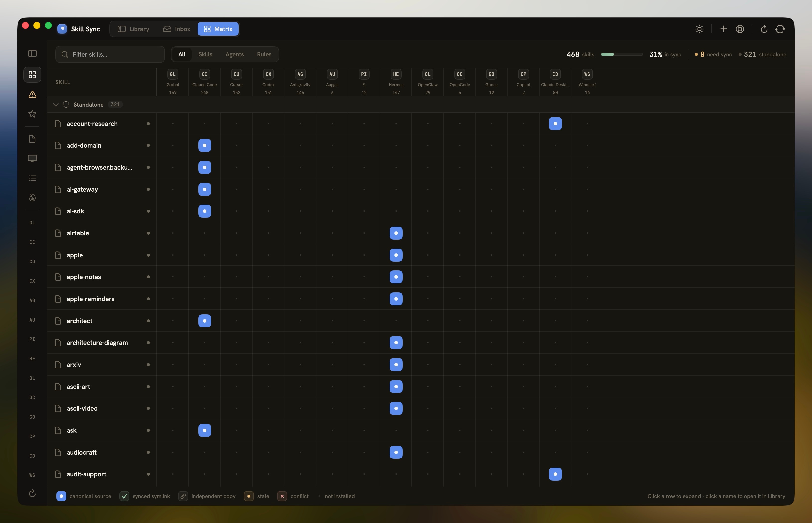Select the WS agent in left sidebar
The height and width of the screenshot is (523, 812).
tap(32, 475)
